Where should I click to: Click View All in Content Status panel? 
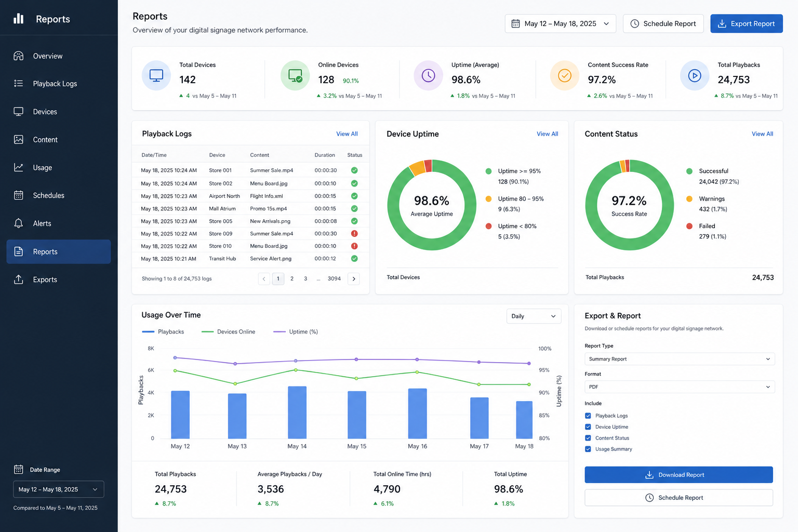762,134
